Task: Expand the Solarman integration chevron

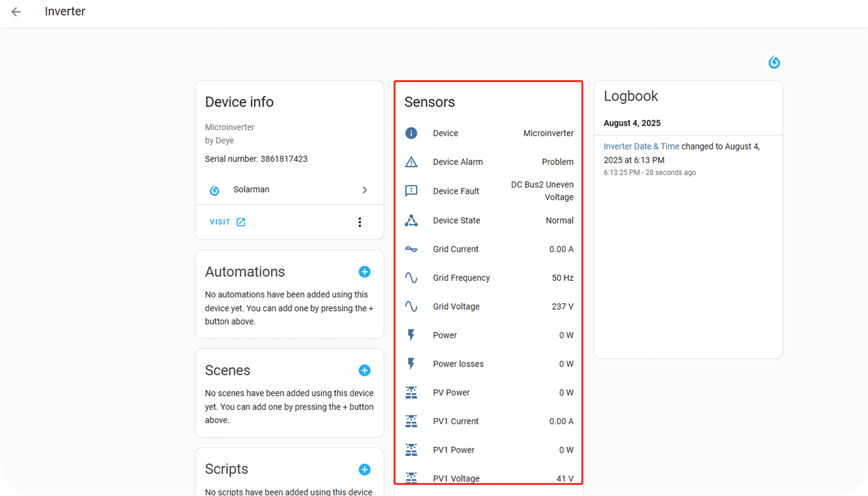Action: point(364,190)
